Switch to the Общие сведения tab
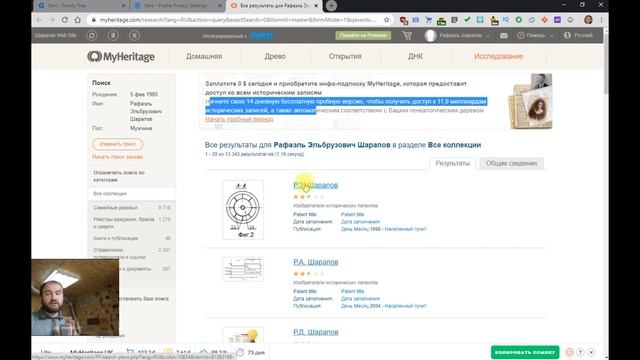Image resolution: width=640 pixels, height=360 pixels. (511, 163)
